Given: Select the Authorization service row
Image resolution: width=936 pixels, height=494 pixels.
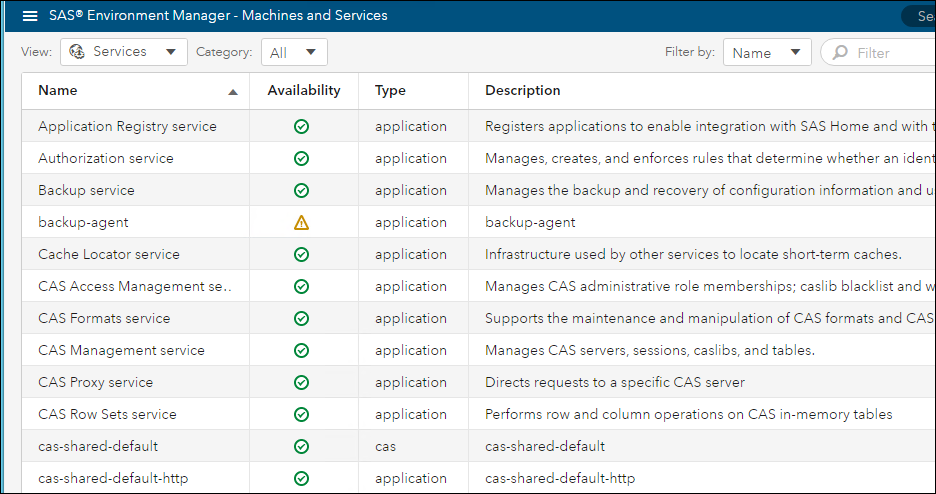Looking at the screenshot, I should 106,159.
